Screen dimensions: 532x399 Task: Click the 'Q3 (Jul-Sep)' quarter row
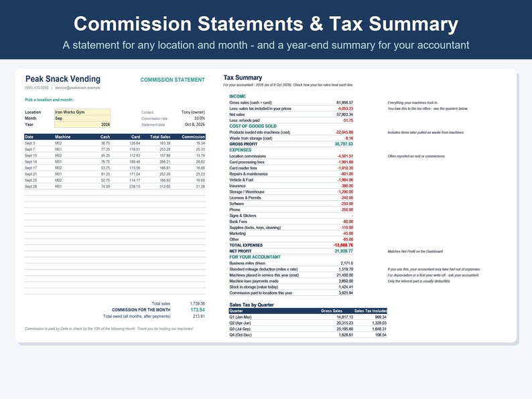308,329
